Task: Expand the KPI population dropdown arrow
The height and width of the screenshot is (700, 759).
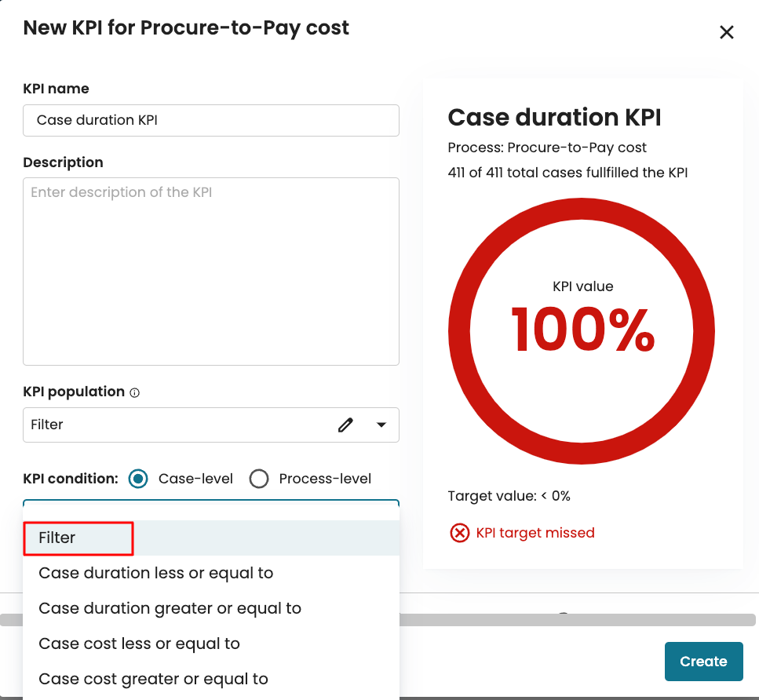Action: pyautogui.click(x=381, y=425)
